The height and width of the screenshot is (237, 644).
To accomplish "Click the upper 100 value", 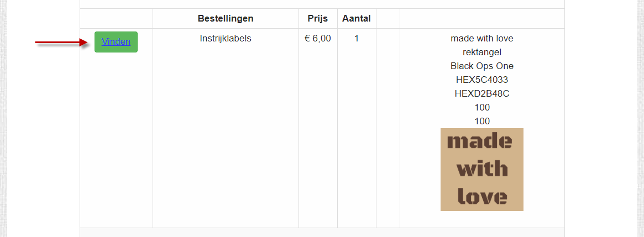I will tap(482, 108).
